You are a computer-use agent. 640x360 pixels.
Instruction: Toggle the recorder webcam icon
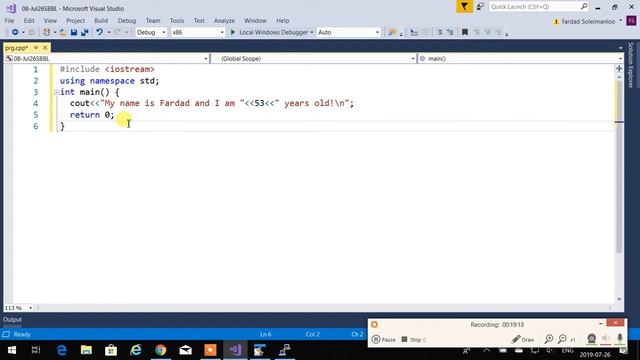pos(591,338)
